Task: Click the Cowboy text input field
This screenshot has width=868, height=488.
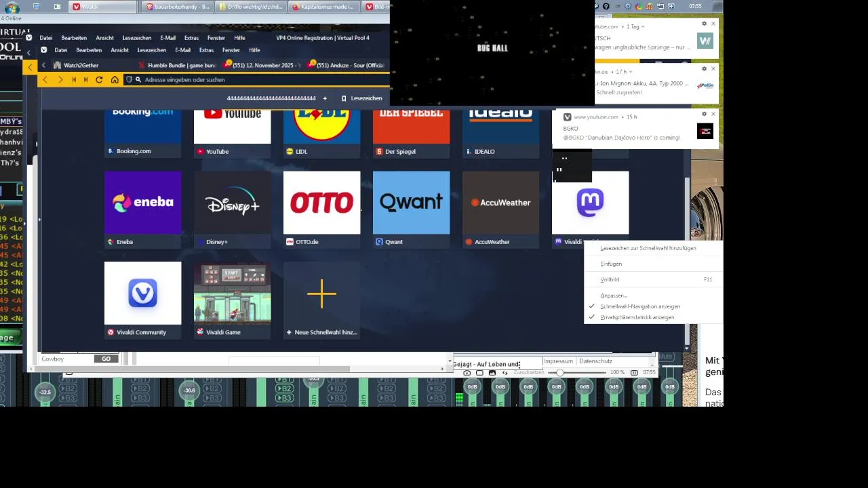Action: (x=66, y=359)
